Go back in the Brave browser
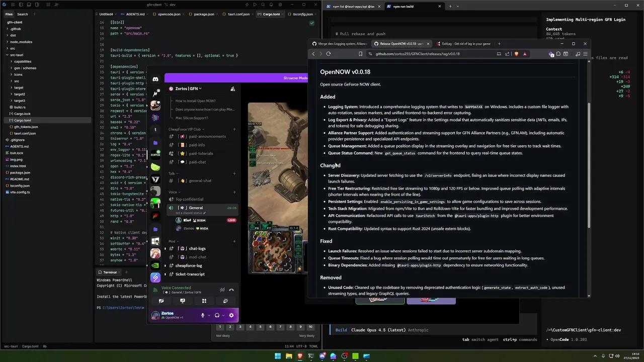 click(x=313, y=54)
